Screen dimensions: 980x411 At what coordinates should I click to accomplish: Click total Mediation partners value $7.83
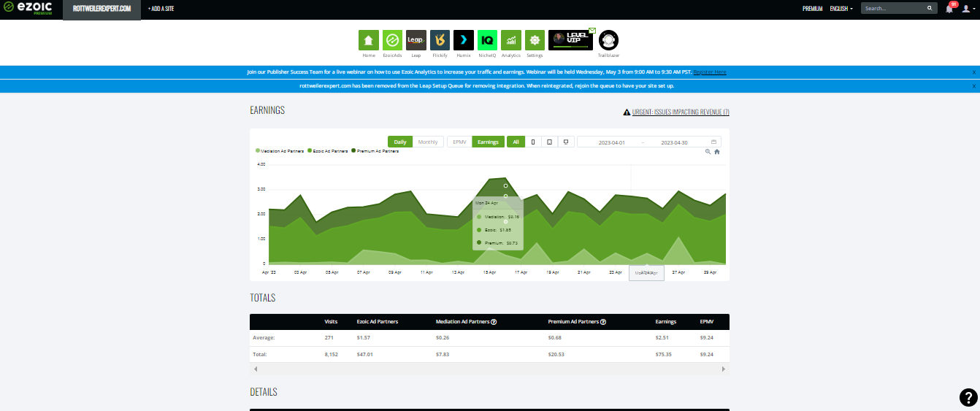click(443, 354)
